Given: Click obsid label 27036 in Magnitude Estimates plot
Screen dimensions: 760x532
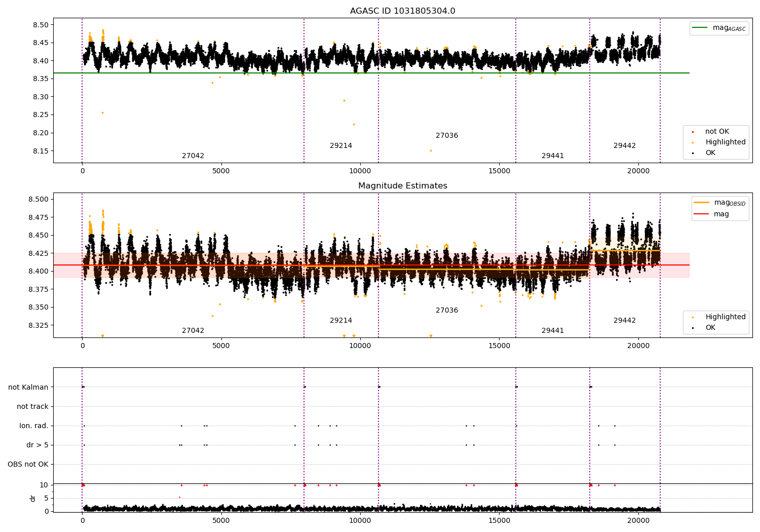Looking at the screenshot, I should (x=447, y=311).
